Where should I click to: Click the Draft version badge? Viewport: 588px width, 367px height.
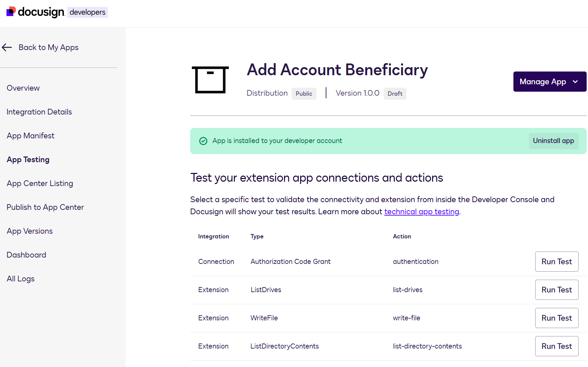coord(395,94)
